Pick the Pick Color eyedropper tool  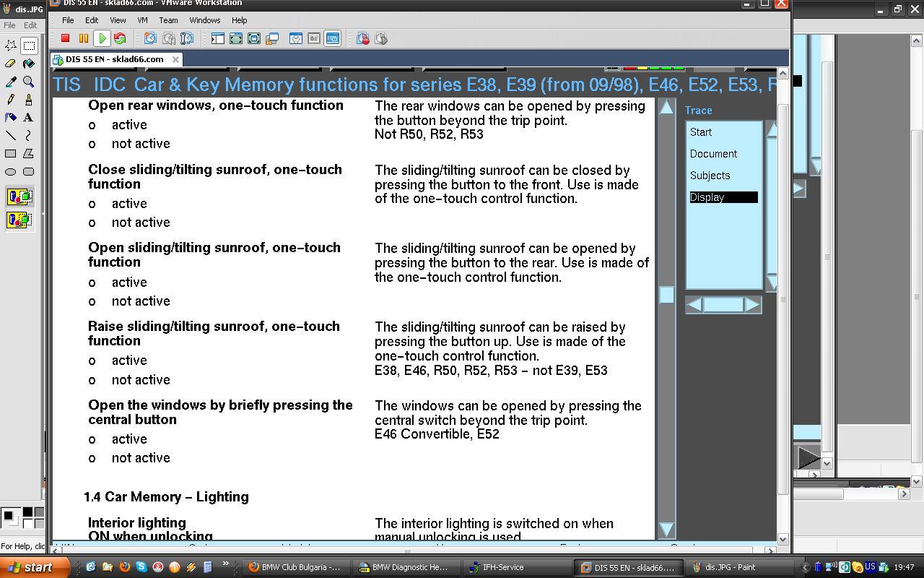coord(11,82)
